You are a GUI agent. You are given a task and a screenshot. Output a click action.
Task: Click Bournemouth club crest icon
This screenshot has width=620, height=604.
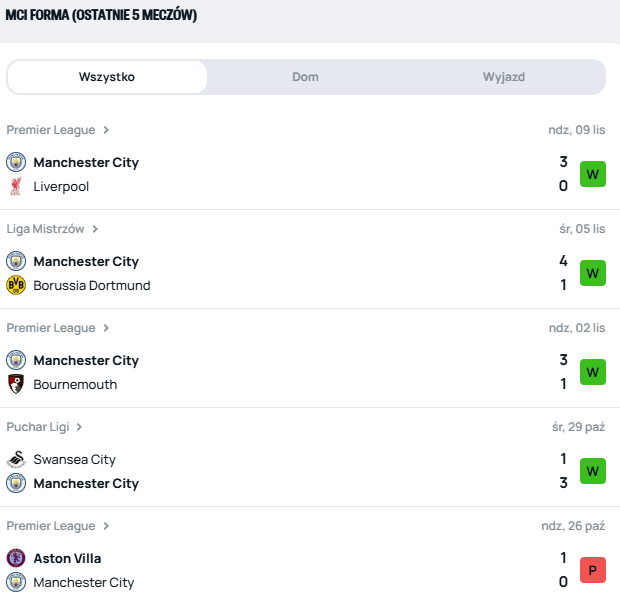click(16, 385)
